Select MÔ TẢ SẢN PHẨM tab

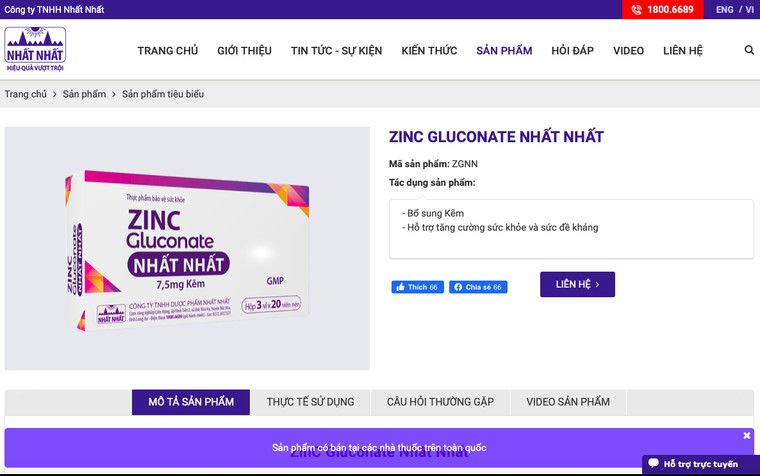pos(191,402)
